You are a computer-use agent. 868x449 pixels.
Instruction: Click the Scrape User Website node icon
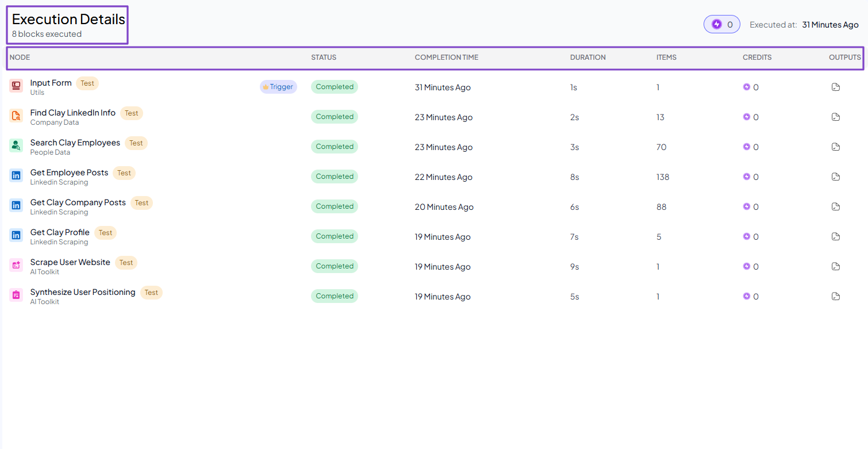pos(16,265)
